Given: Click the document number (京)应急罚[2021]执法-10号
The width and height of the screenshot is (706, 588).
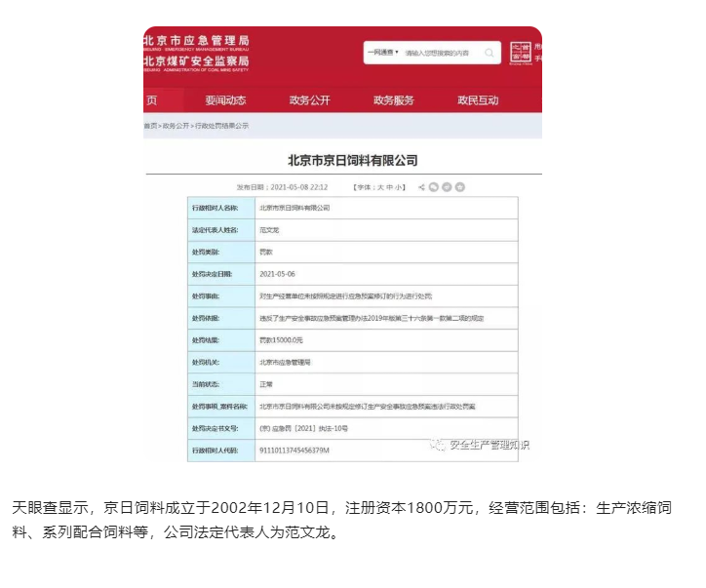Looking at the screenshot, I should [304, 429].
